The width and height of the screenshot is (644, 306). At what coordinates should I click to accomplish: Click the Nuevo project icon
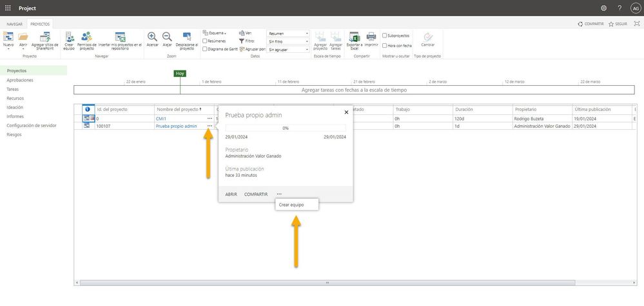click(x=8, y=37)
